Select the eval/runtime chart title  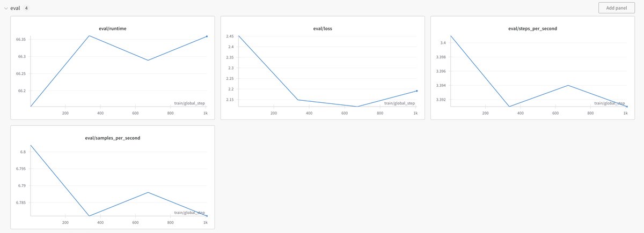click(112, 28)
